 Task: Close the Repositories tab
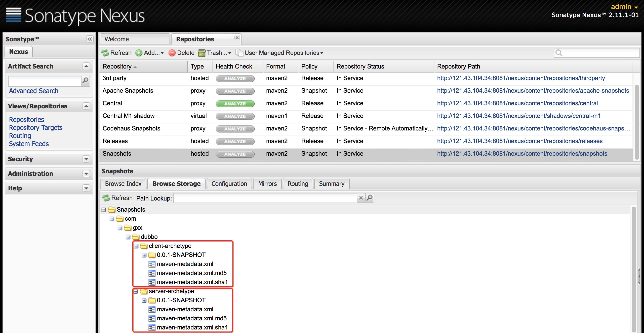coord(237,38)
